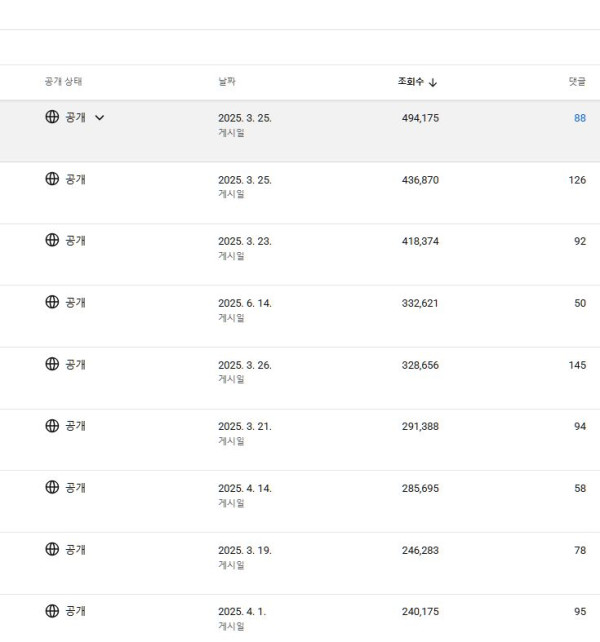This screenshot has width=600, height=642.
Task: Click comment count 94
Action: click(580, 427)
